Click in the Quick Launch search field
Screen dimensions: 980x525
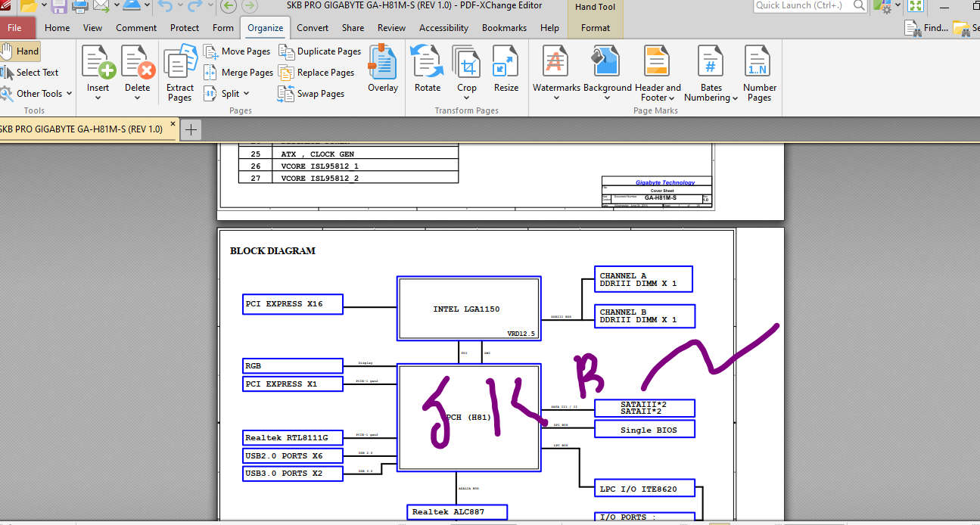pos(803,6)
